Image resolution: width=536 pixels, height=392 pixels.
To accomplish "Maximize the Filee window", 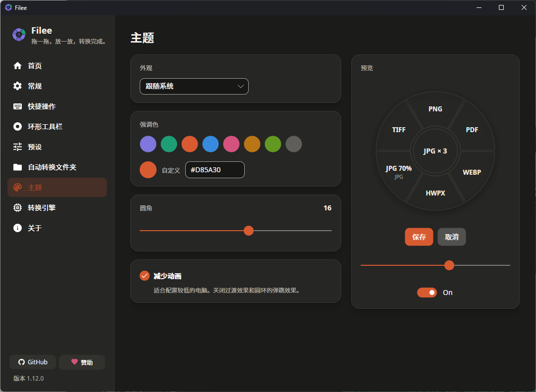I will pyautogui.click(x=501, y=7).
